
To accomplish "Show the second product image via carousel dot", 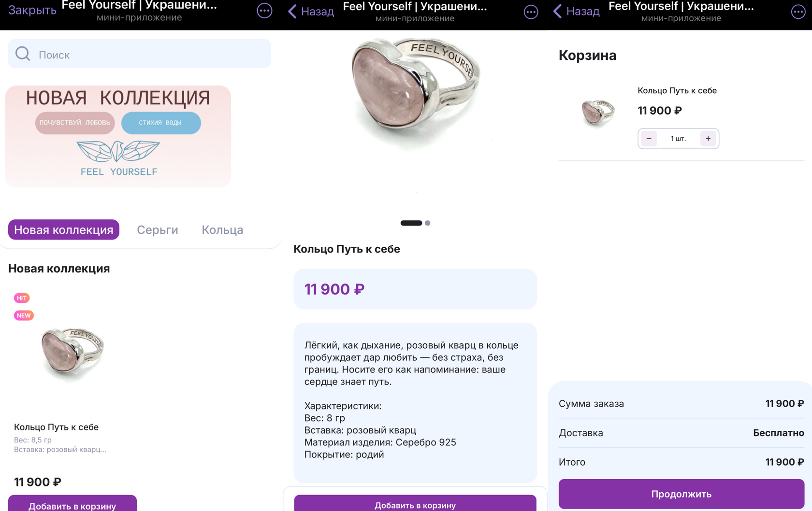I will (x=428, y=223).
